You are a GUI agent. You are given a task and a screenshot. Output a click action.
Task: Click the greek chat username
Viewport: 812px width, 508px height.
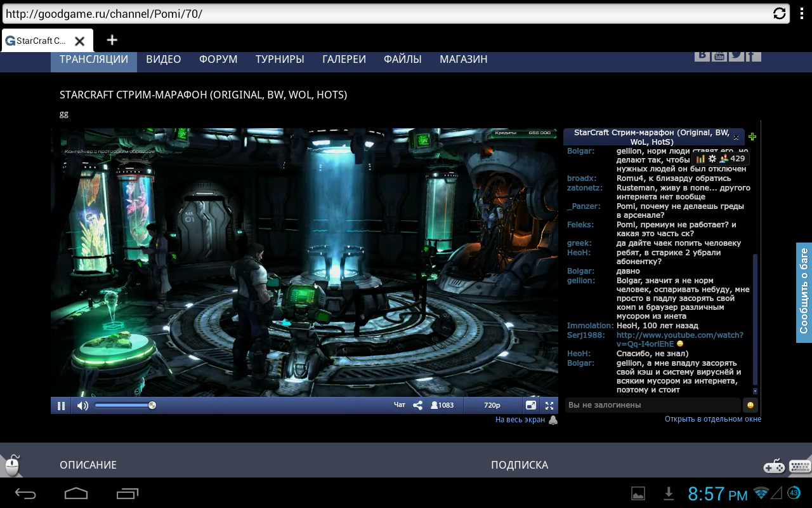[x=579, y=243]
